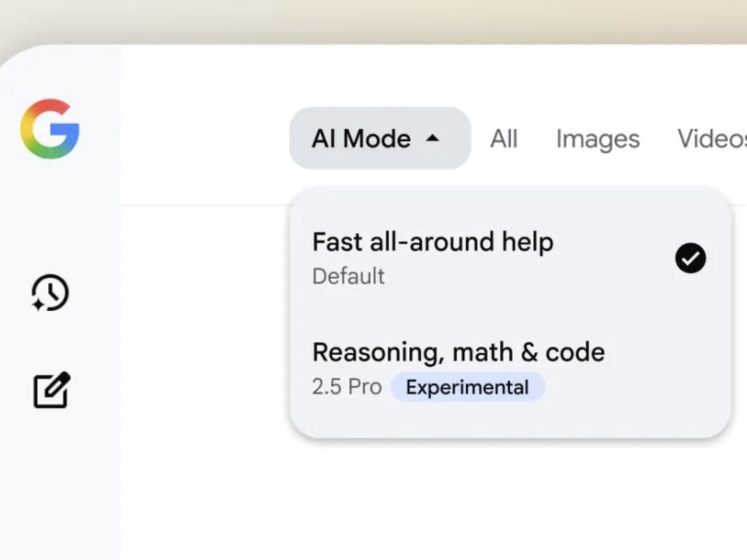Click the blank header area left of AI Mode
Viewport: 747px width, 560px height.
(x=205, y=138)
